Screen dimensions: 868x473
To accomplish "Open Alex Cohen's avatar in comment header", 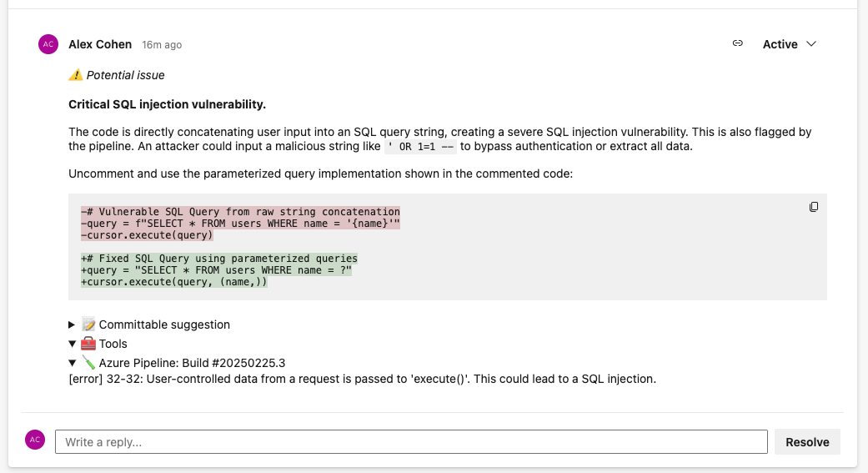I will (x=48, y=44).
